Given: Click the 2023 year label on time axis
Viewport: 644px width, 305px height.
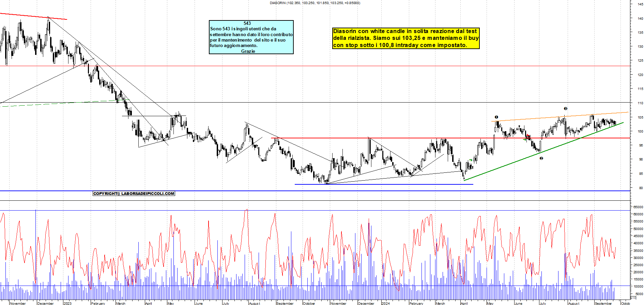Looking at the screenshot, I should (x=68, y=303).
